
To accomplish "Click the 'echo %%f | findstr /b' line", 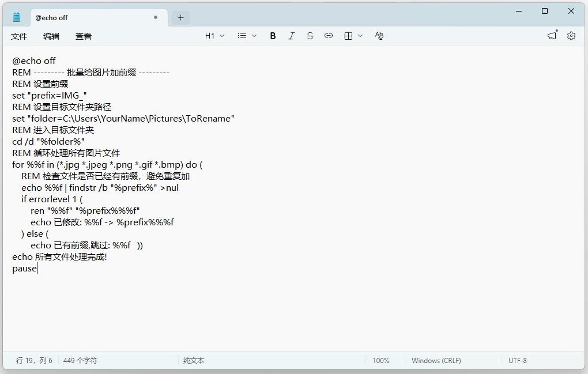I will [x=100, y=188].
